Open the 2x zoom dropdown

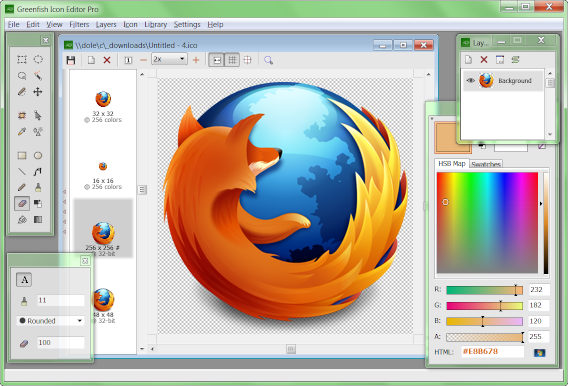point(170,59)
